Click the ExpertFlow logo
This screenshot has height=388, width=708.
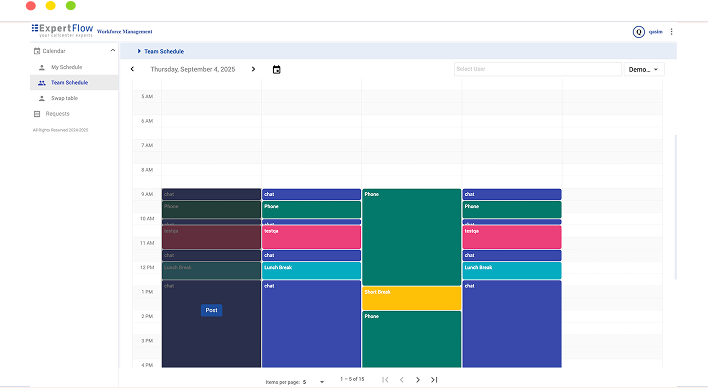click(x=62, y=30)
